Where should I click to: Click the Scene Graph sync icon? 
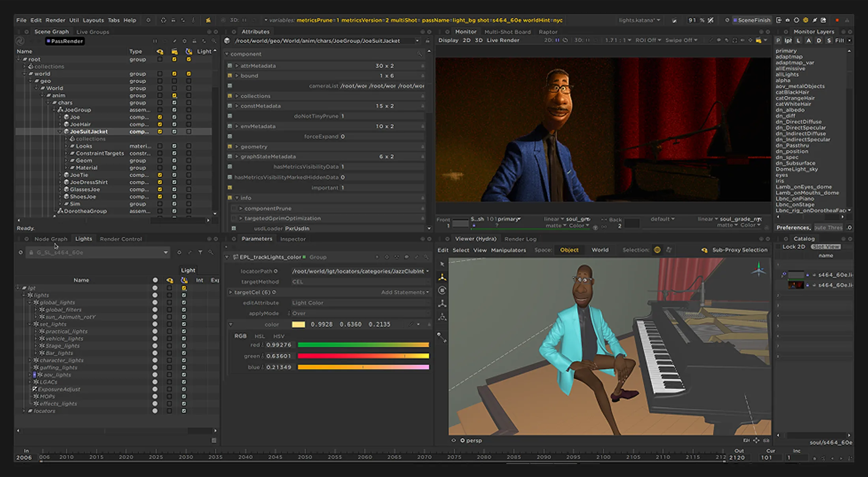coord(20,41)
